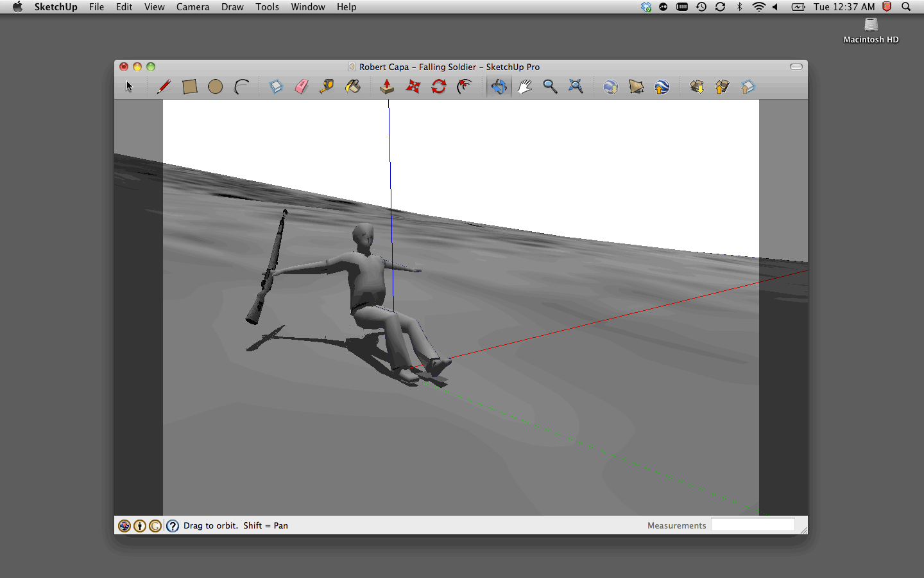The width and height of the screenshot is (924, 578).
Task: Open the Camera menu
Action: 193,7
